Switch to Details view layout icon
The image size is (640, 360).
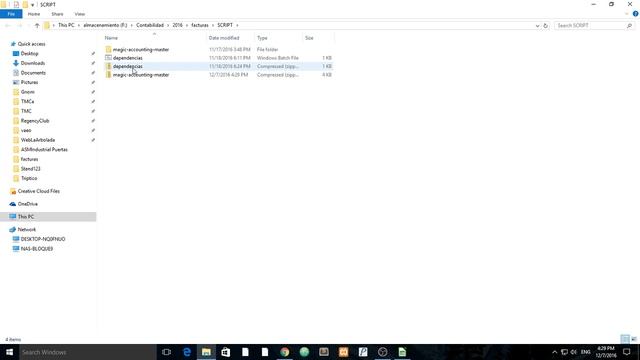click(x=625, y=339)
